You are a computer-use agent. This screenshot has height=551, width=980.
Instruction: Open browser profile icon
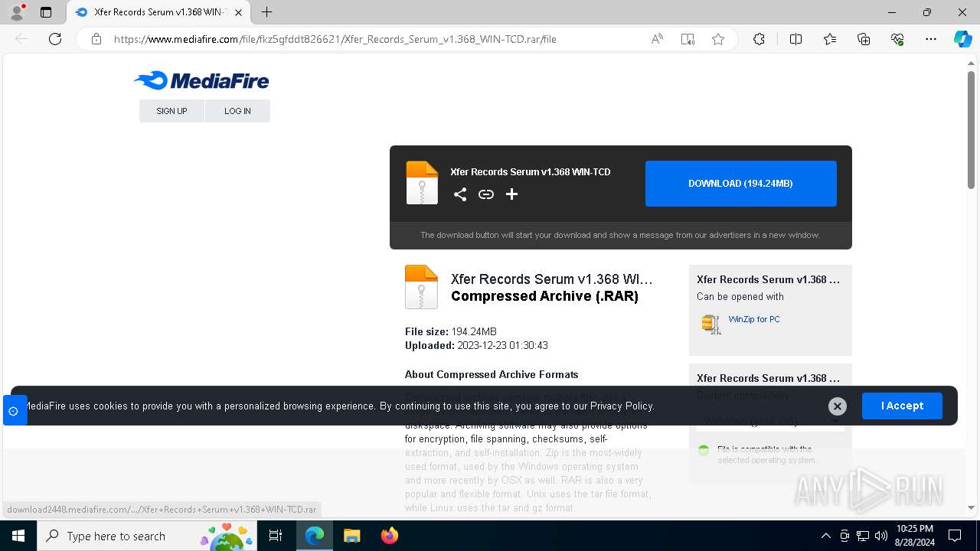click(x=17, y=12)
